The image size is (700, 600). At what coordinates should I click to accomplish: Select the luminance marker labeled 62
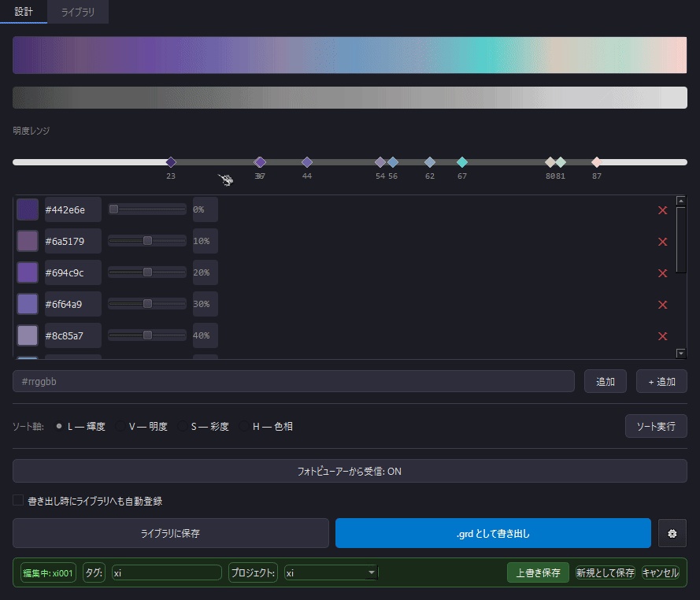pos(429,162)
